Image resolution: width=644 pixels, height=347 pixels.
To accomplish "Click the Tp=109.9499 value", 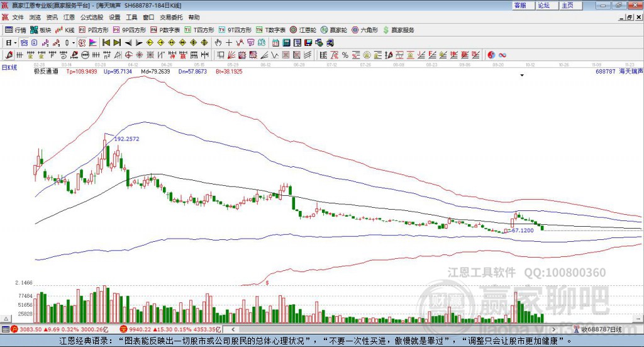I will point(82,72).
